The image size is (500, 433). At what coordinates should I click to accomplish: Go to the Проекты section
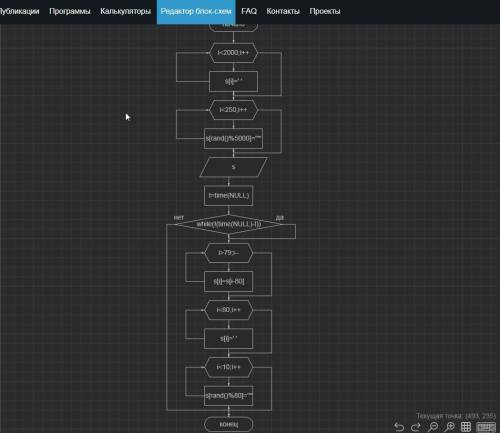pos(325,11)
